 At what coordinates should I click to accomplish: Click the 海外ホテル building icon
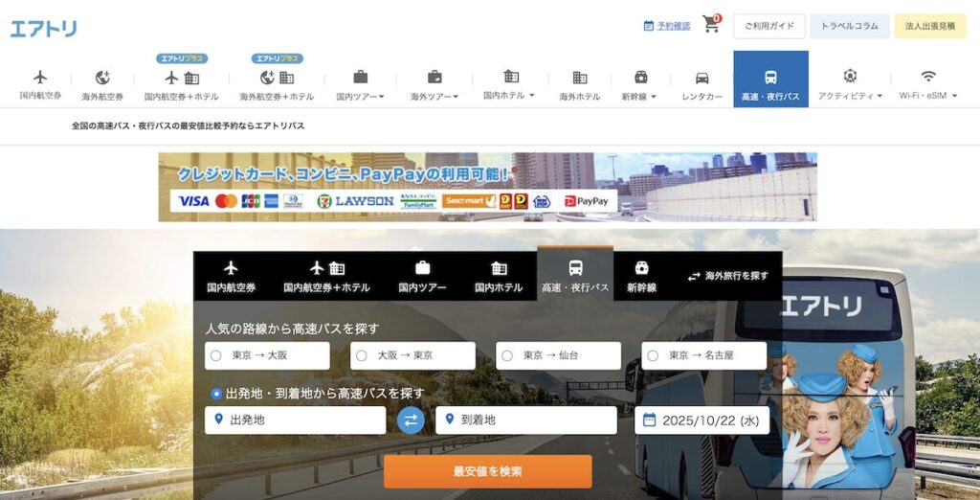click(579, 78)
